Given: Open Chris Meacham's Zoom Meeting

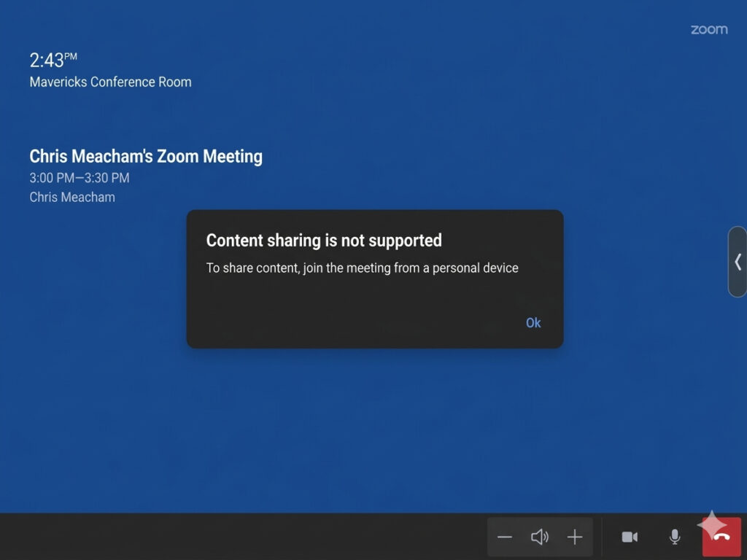Looking at the screenshot, I should tap(146, 156).
